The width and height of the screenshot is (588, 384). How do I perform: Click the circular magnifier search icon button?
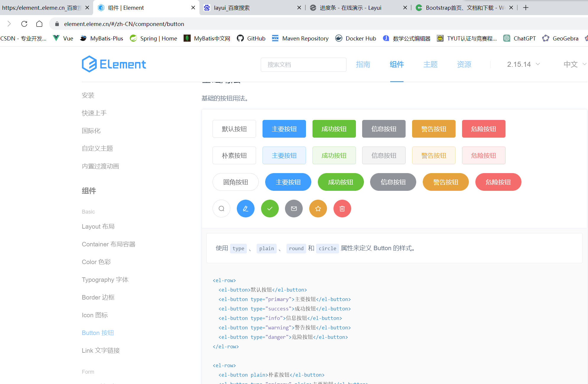pyautogui.click(x=221, y=209)
